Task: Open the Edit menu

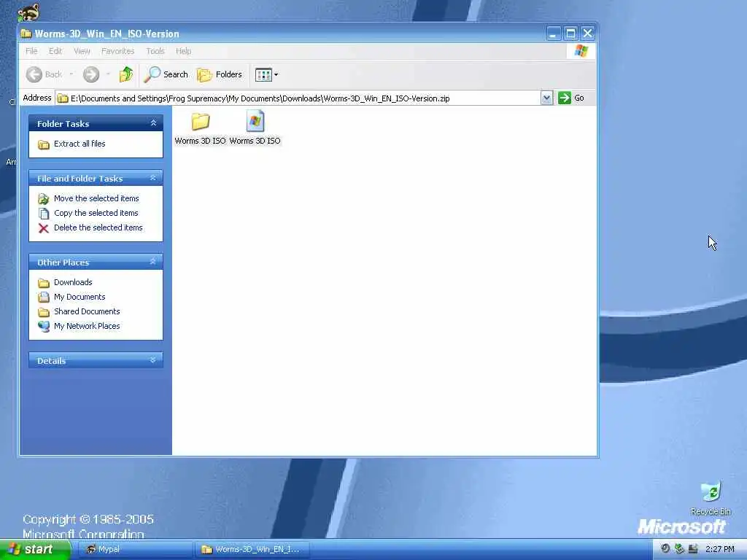Action: pyautogui.click(x=55, y=51)
